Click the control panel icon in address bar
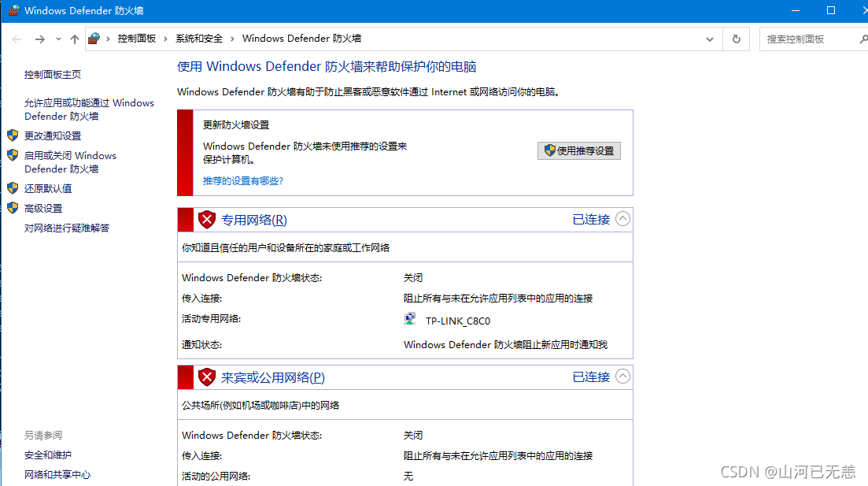868x486 pixels. tap(94, 39)
